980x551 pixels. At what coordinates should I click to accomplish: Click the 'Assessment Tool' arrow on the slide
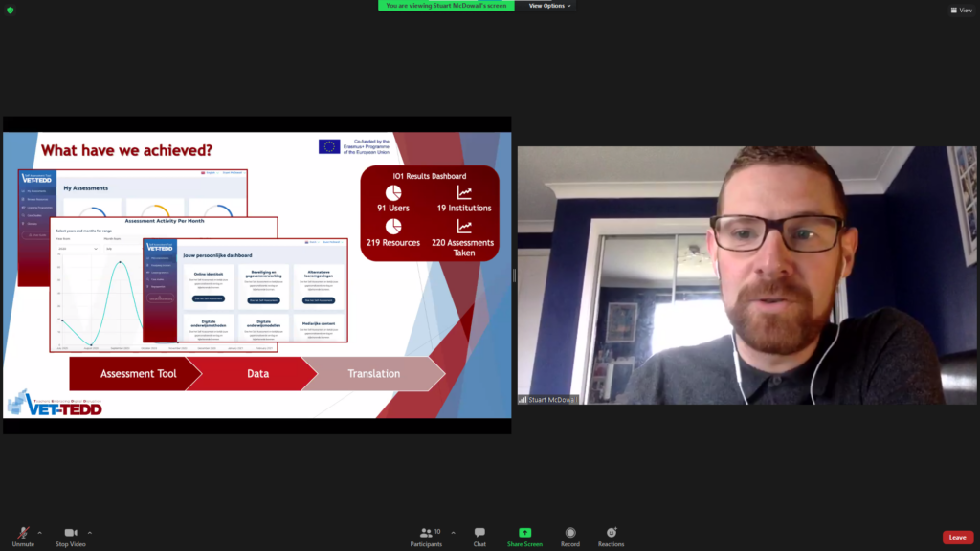tap(136, 374)
